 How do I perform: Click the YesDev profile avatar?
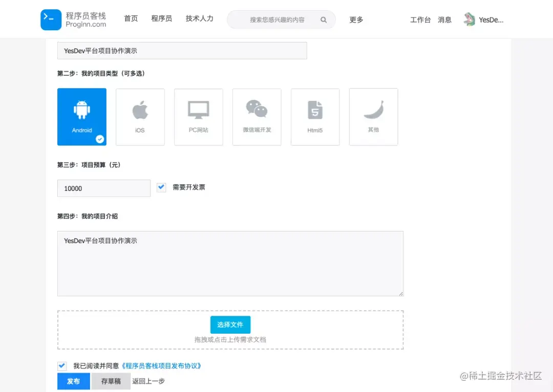pyautogui.click(x=469, y=18)
